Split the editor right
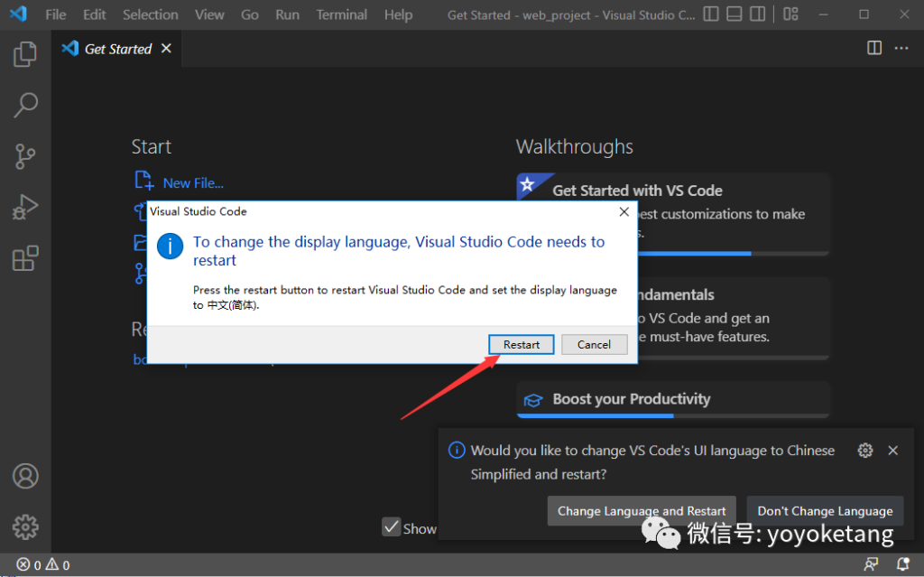 pyautogui.click(x=874, y=48)
